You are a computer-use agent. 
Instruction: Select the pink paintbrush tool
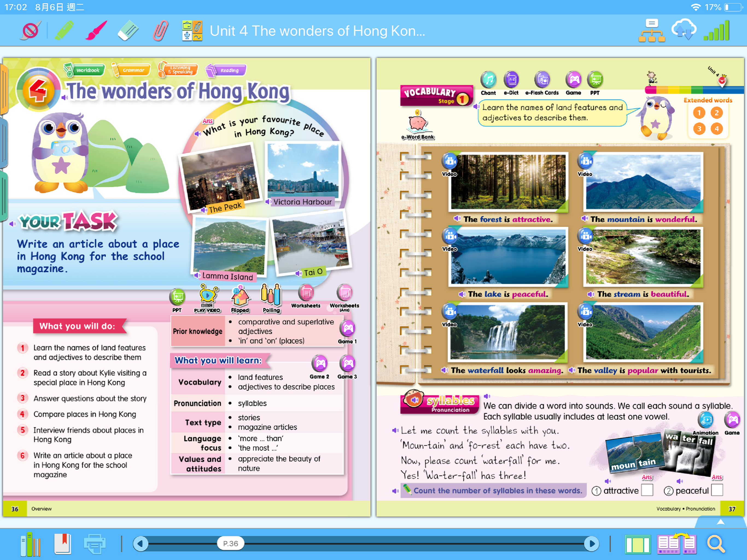[96, 31]
